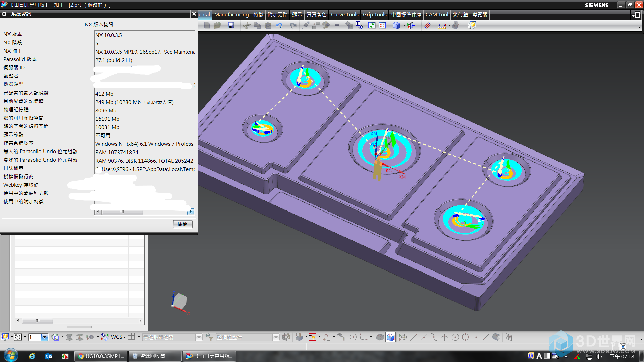Click the Measure Distance ruler icon
This screenshot has height=362, width=644.
(x=442, y=26)
